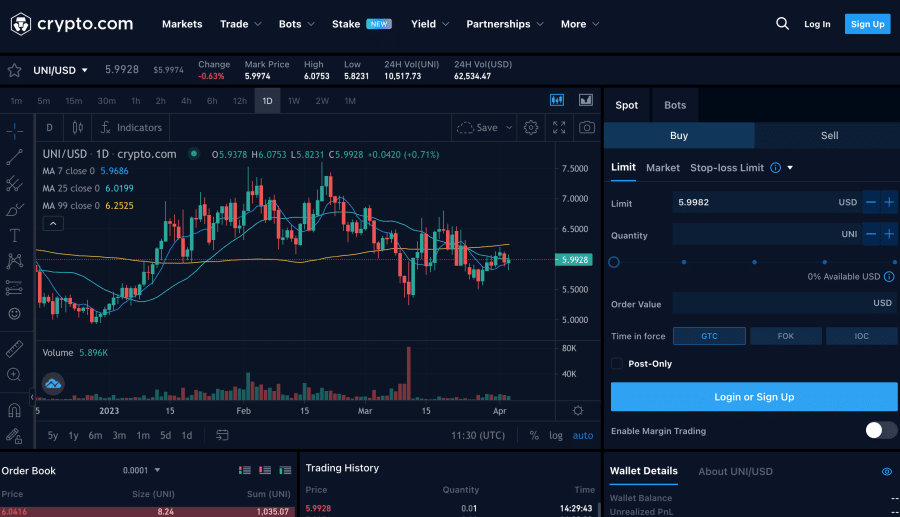Click the Sign Up button
The image size is (900, 517).
tap(867, 24)
